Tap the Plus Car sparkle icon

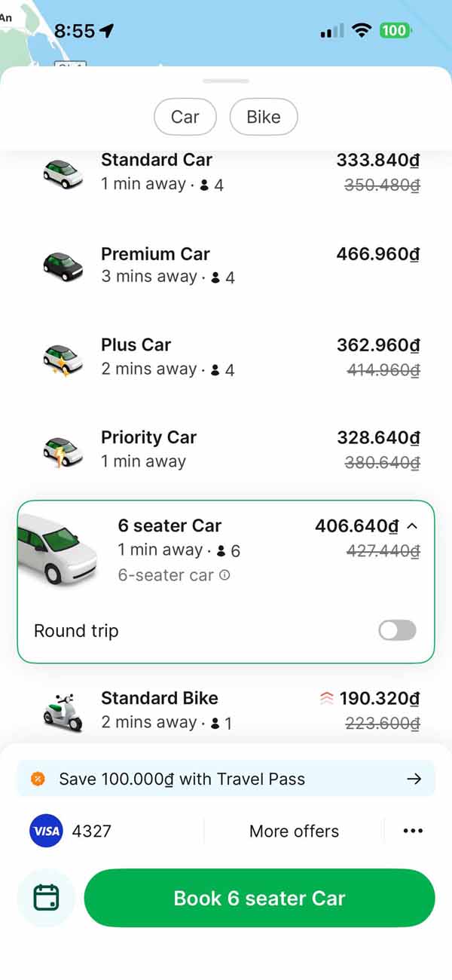coord(62,358)
